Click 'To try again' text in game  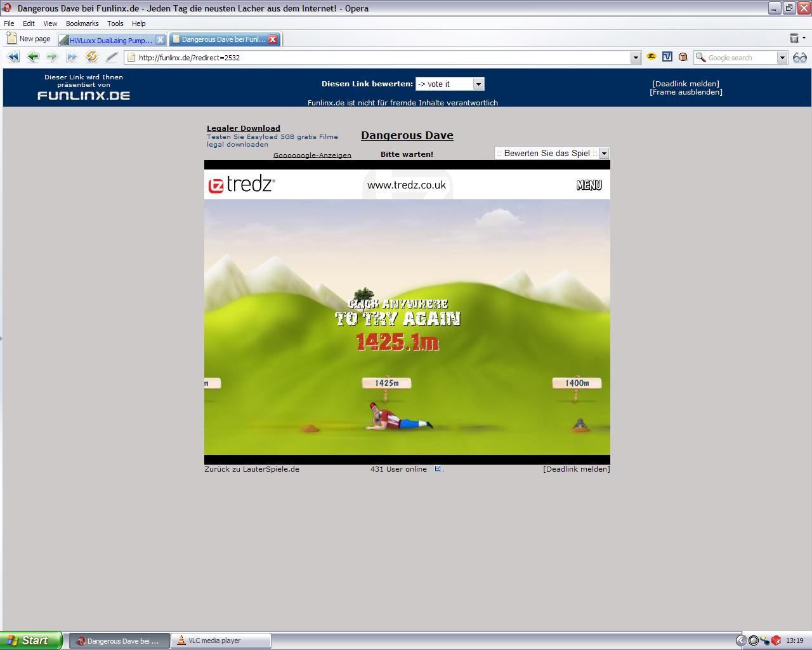pos(398,319)
